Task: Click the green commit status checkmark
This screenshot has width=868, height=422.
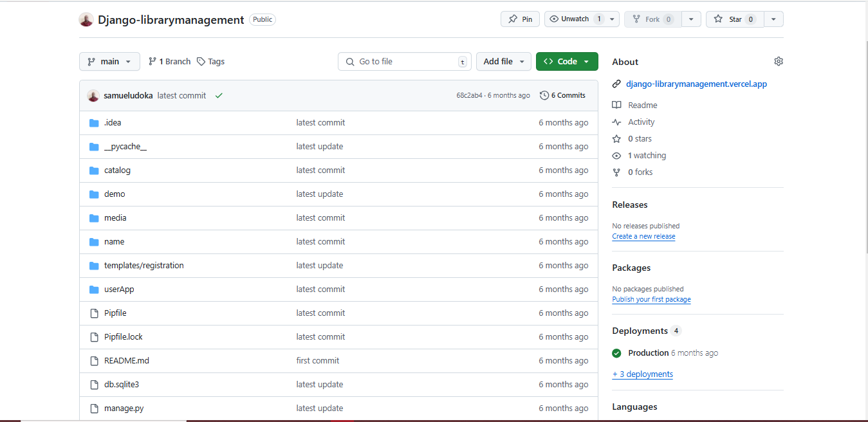Action: 219,96
